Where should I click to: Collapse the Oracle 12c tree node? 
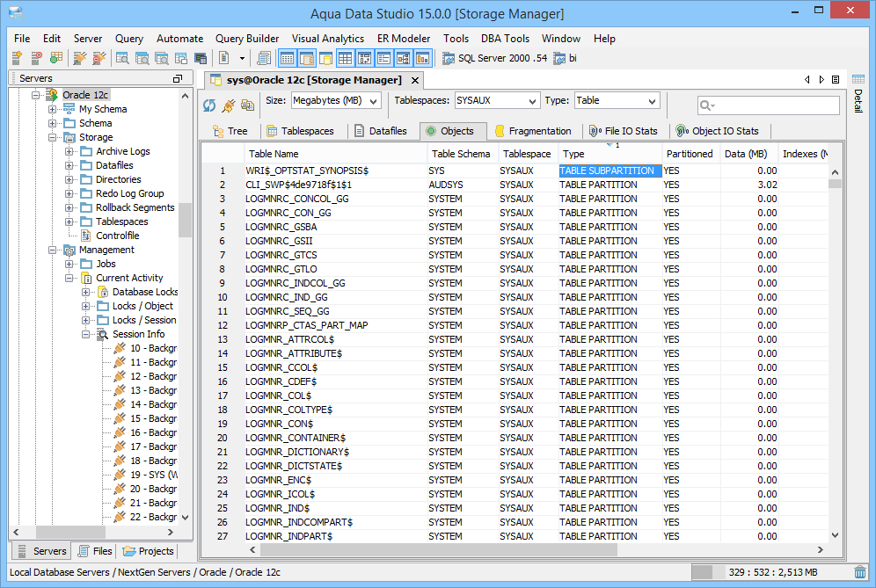tap(37, 95)
